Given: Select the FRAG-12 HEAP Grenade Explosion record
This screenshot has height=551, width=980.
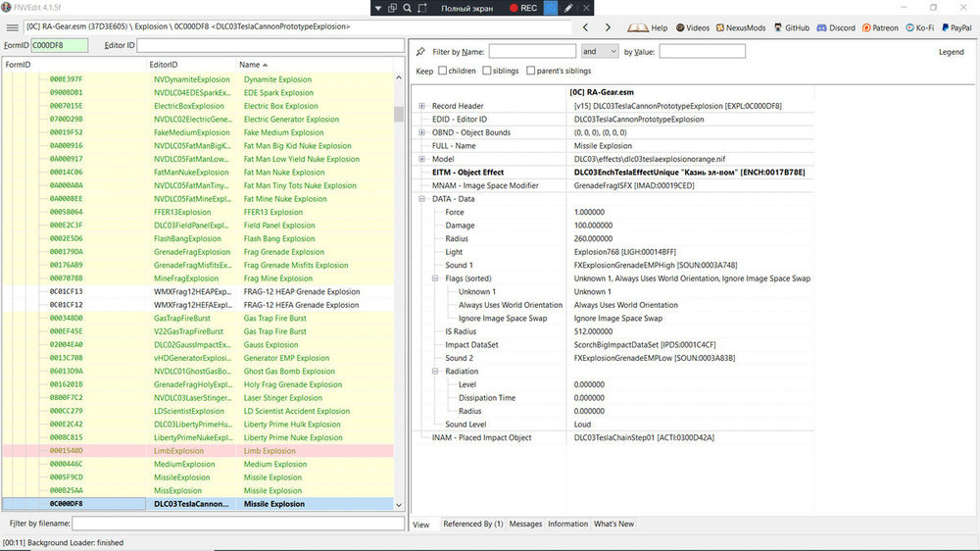Looking at the screenshot, I should click(198, 291).
